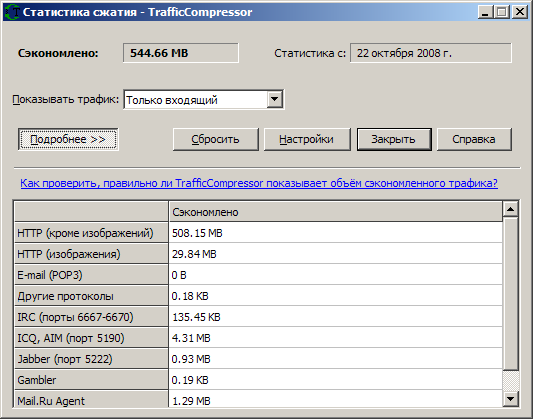Minimize the statistics window
The width and height of the screenshot is (533, 419).
tap(485, 12)
